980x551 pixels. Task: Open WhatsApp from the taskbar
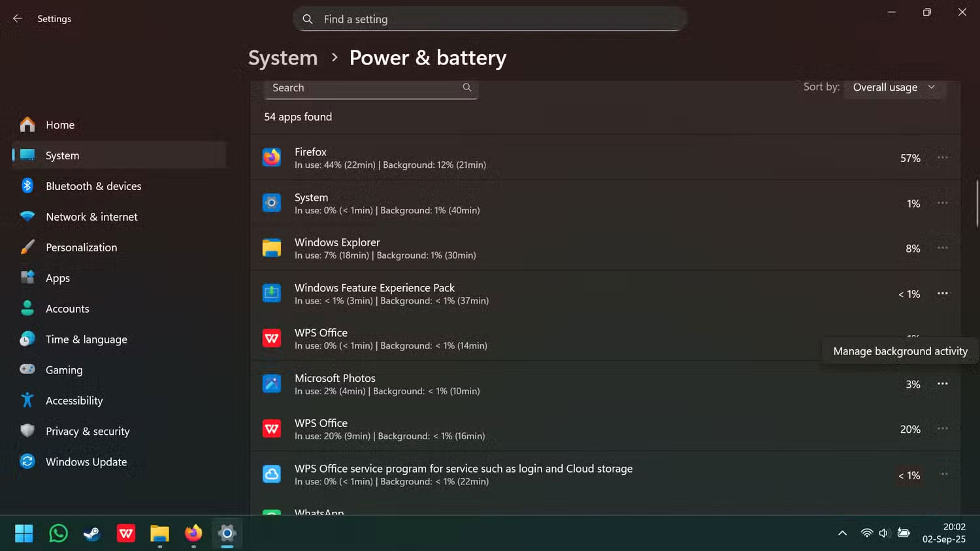tap(57, 533)
